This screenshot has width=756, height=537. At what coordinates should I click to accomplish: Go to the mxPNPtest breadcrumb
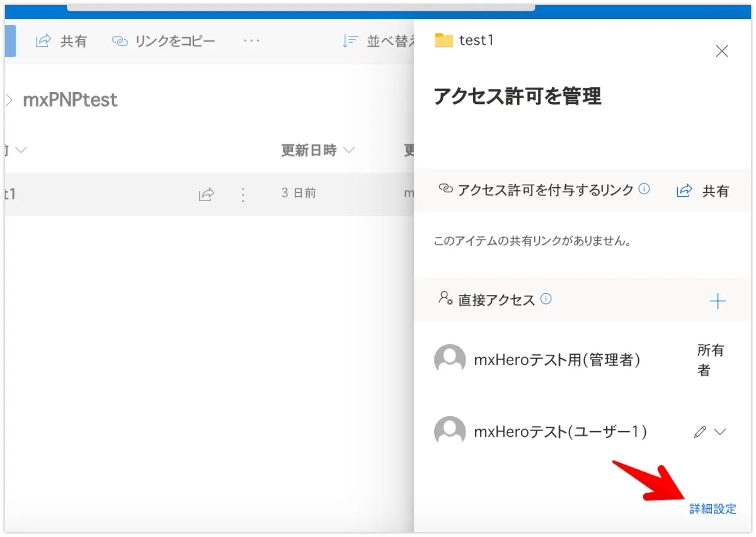pyautogui.click(x=70, y=100)
